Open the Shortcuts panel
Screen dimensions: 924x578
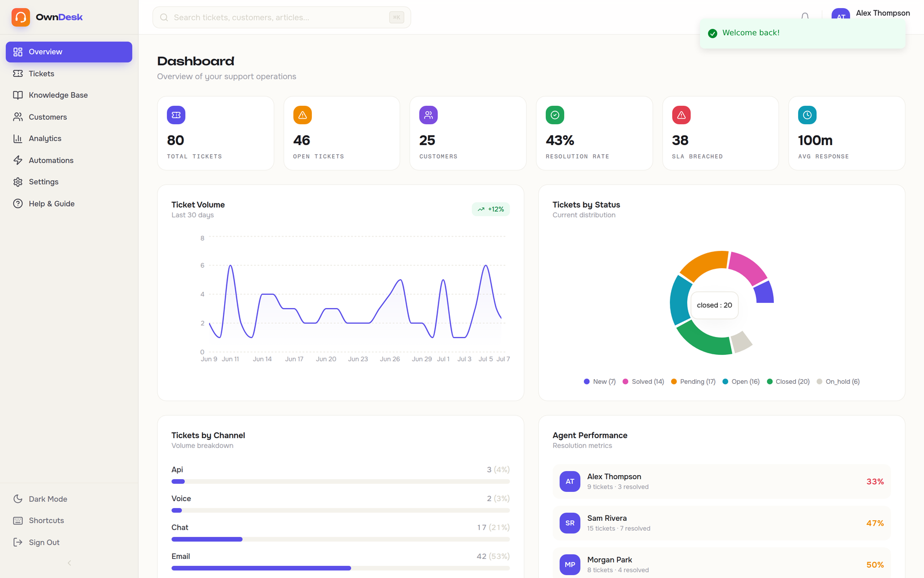(69, 521)
